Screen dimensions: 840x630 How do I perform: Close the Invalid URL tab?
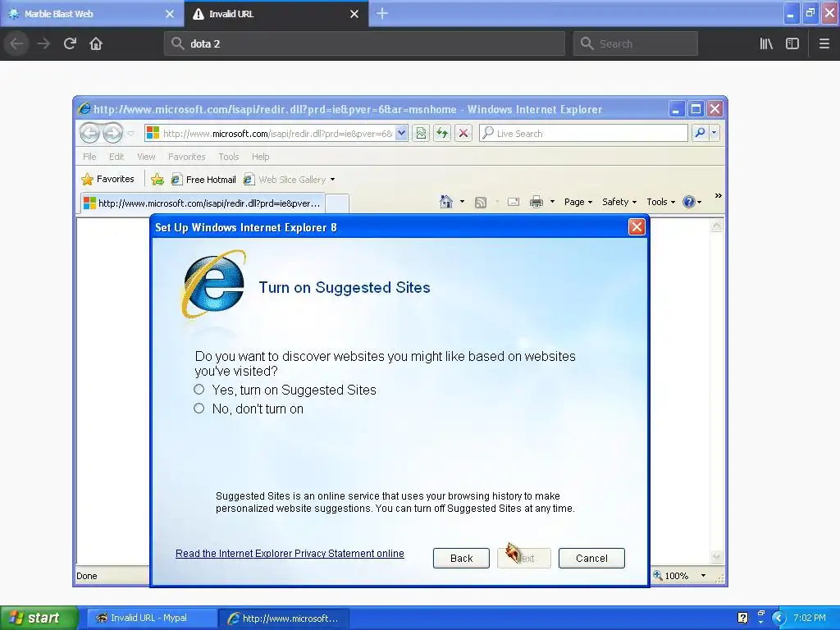(x=354, y=14)
